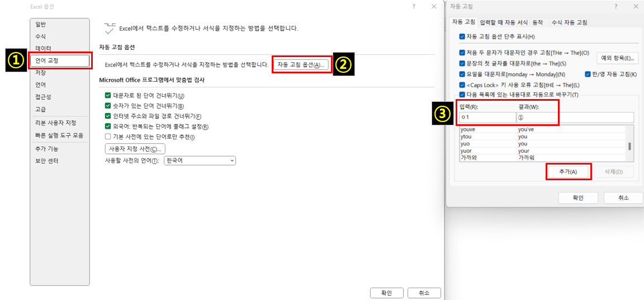
Task: Close the Excel 옵션 window
Action: click(x=434, y=7)
